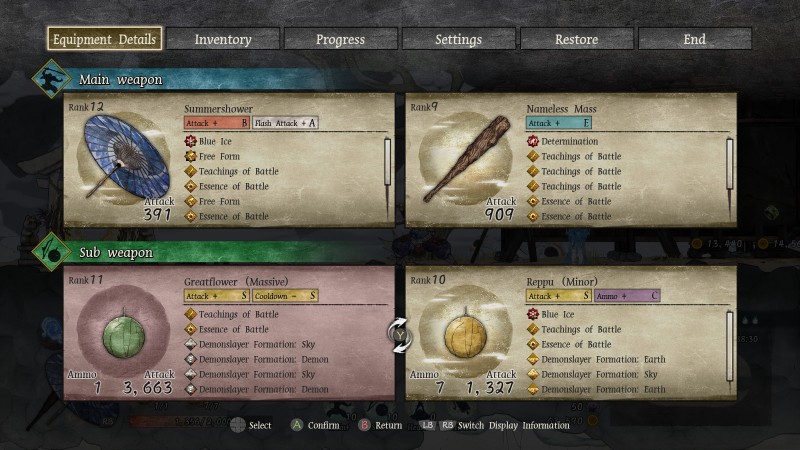Select the Nameless Mass club image
This screenshot has width=800, height=450.
[x=466, y=159]
